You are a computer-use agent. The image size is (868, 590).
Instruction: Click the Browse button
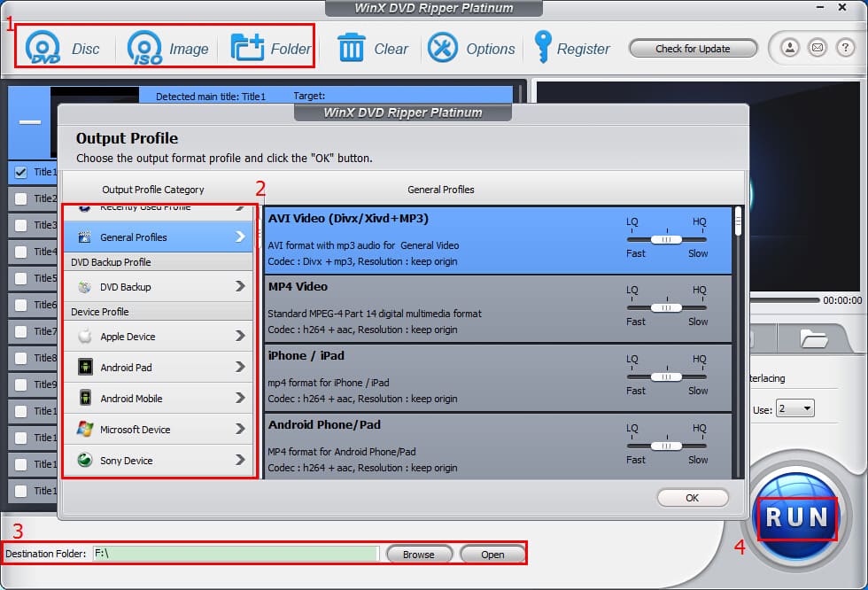pos(419,554)
